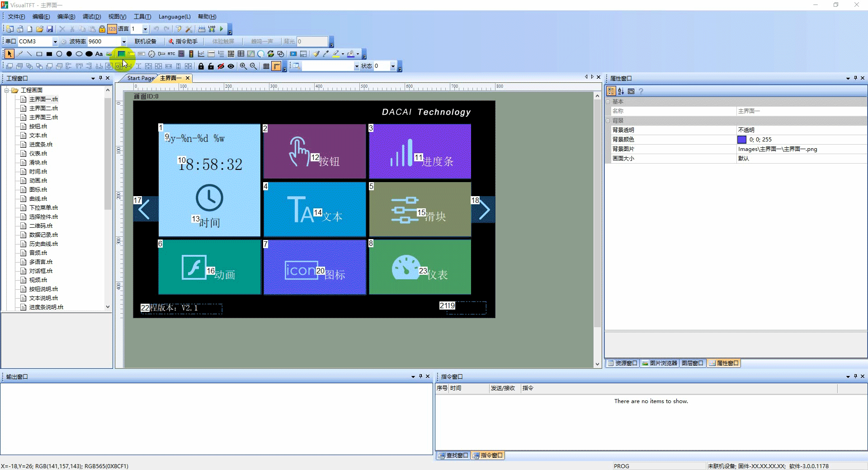
Task: Toggle the ruler display button
Action: coord(276,66)
